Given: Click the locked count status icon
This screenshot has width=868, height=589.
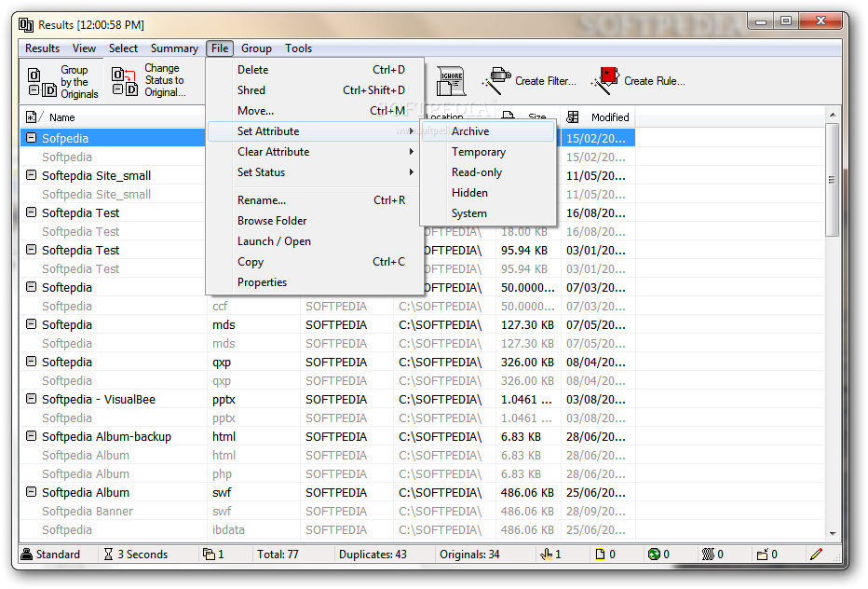Looking at the screenshot, I should [x=762, y=555].
